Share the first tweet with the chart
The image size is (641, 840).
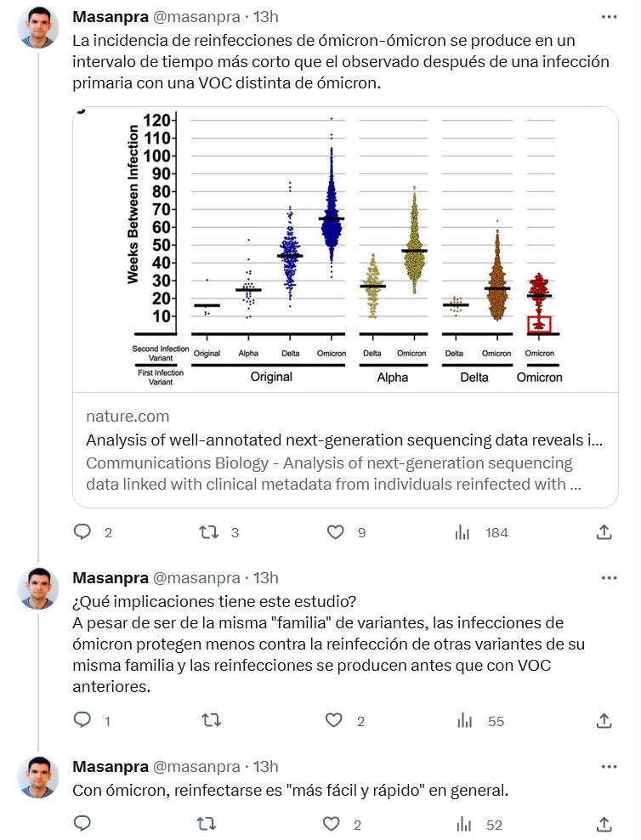pos(604,532)
